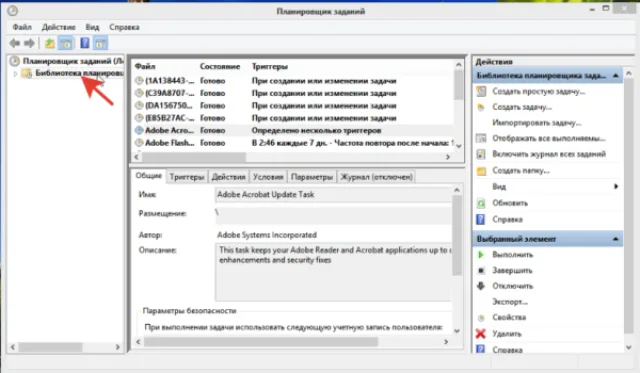
Task: Click the bottom Справка help icon
Action: [x=481, y=350]
